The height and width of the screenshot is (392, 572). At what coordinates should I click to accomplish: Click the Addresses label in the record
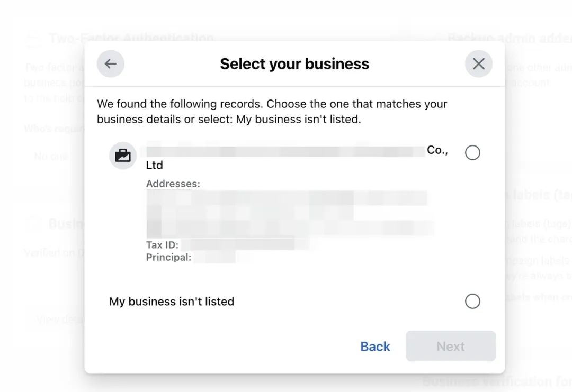173,184
